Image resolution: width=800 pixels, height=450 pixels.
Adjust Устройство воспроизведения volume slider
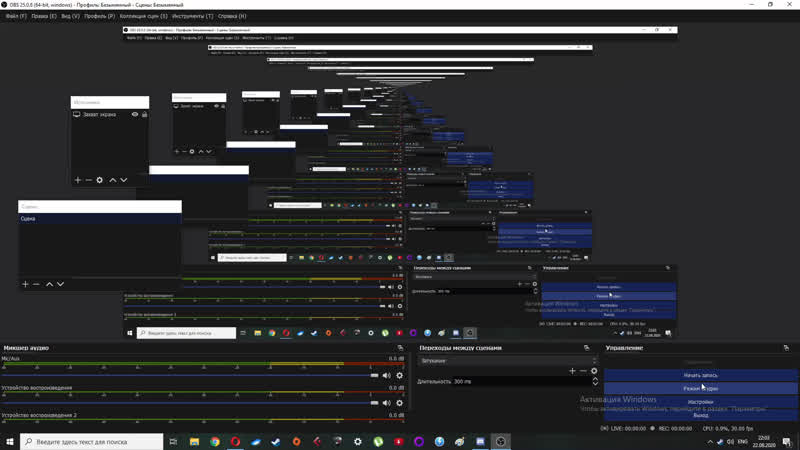coord(374,403)
